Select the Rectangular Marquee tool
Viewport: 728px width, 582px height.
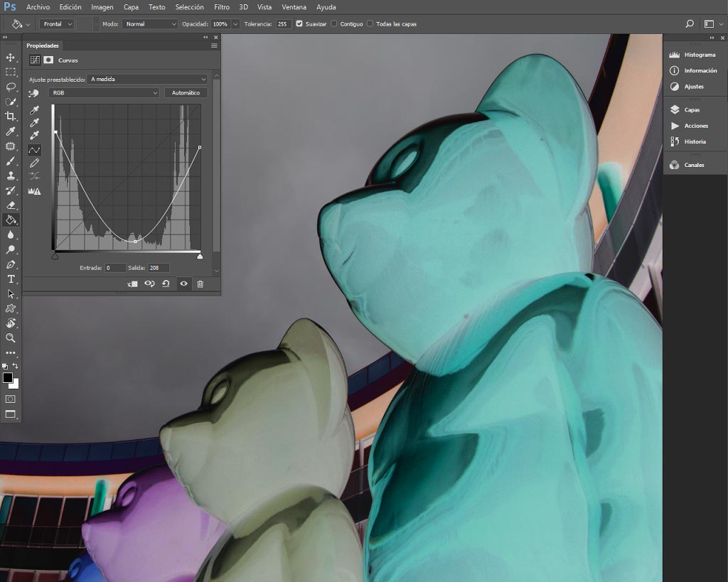pos(10,72)
